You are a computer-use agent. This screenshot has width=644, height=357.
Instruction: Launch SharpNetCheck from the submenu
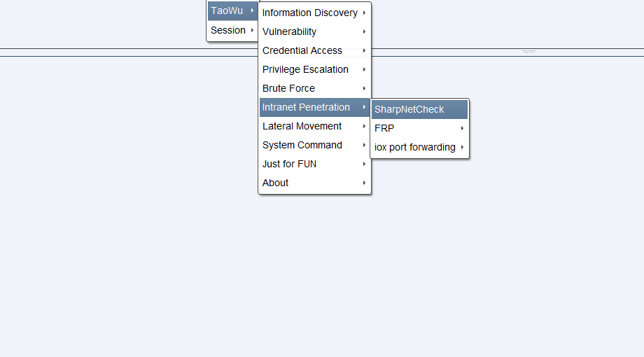409,109
